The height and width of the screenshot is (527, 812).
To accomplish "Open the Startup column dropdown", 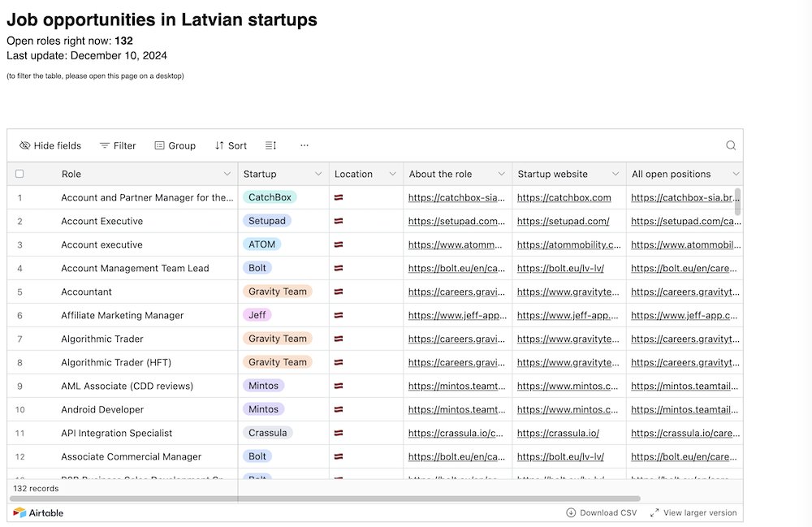I will (318, 174).
